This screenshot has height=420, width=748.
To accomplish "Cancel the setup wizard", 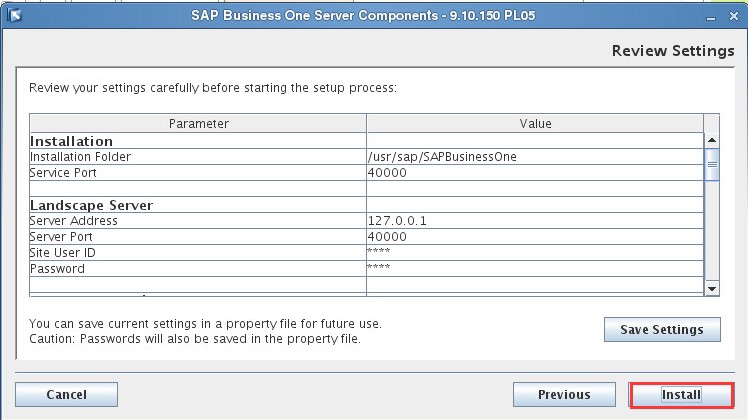I will coord(66,395).
